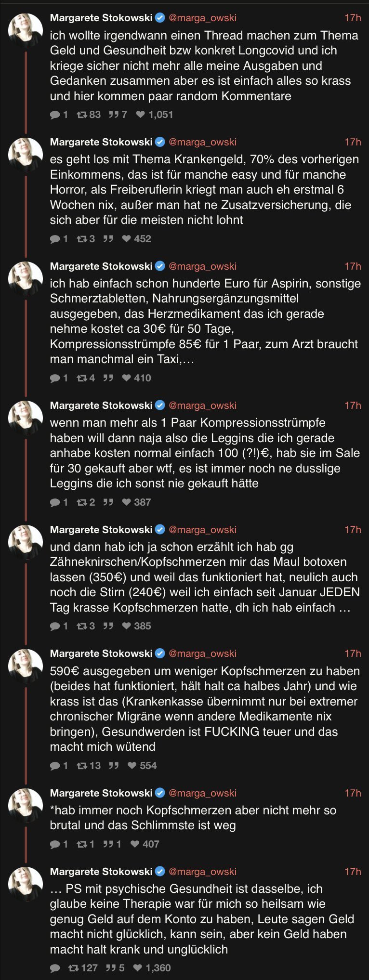
Task: Expand the truncated tweet ending 'ich hab einfach …'
Action: coord(344,608)
